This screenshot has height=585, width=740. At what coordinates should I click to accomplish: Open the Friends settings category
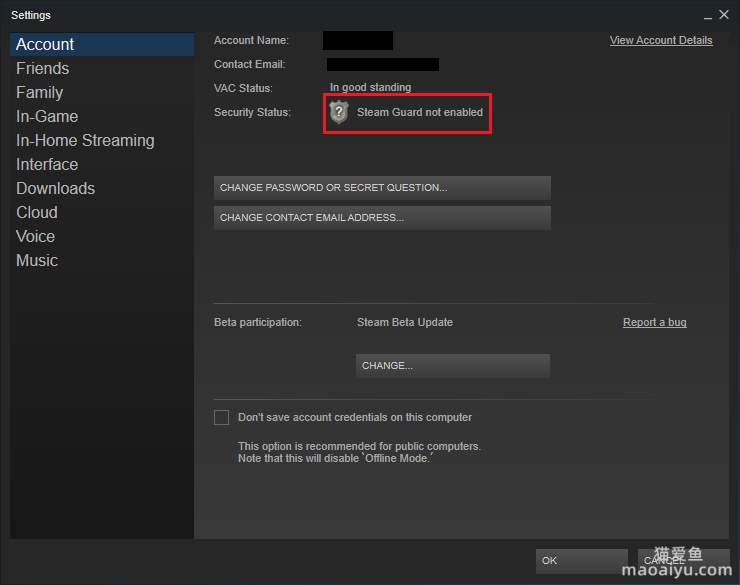(x=102, y=68)
